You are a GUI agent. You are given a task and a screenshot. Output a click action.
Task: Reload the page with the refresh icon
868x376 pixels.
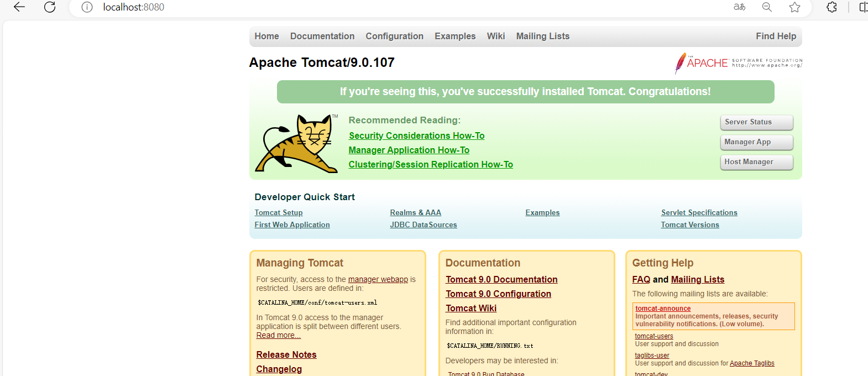(x=50, y=7)
